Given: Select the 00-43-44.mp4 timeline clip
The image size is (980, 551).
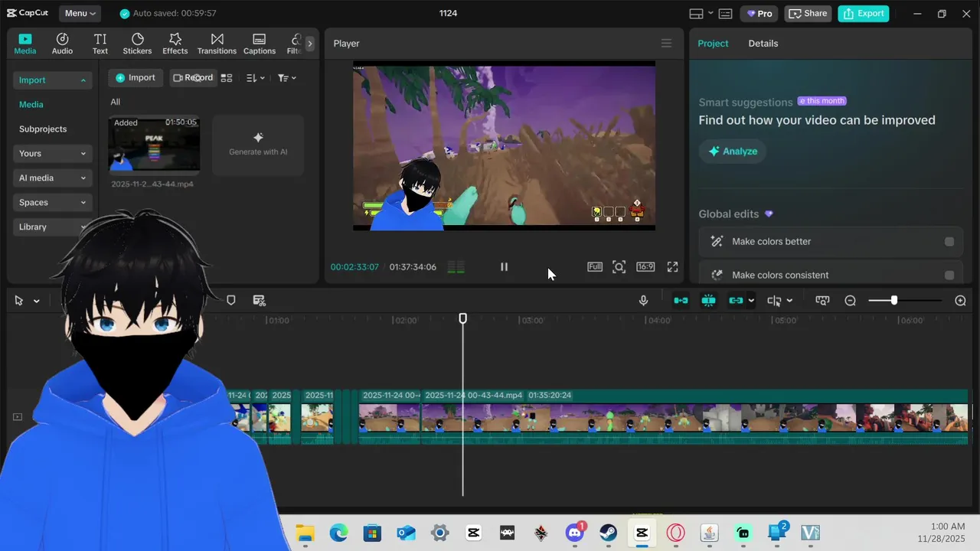Looking at the screenshot, I should coord(695,417).
